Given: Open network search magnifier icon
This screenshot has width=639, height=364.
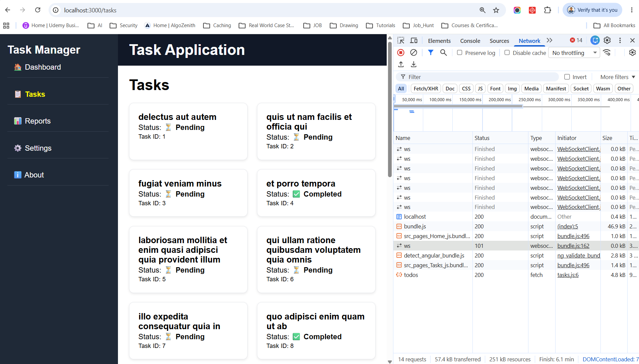Looking at the screenshot, I should pos(443,53).
